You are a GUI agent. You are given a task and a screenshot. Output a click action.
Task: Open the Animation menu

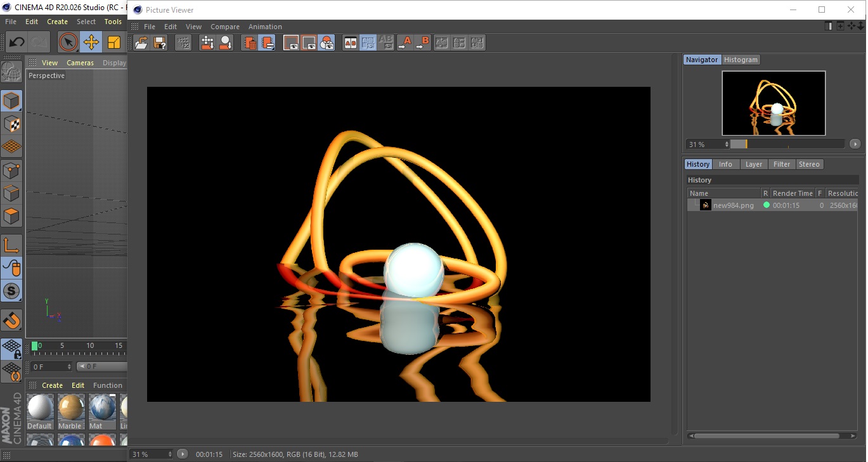tap(265, 27)
